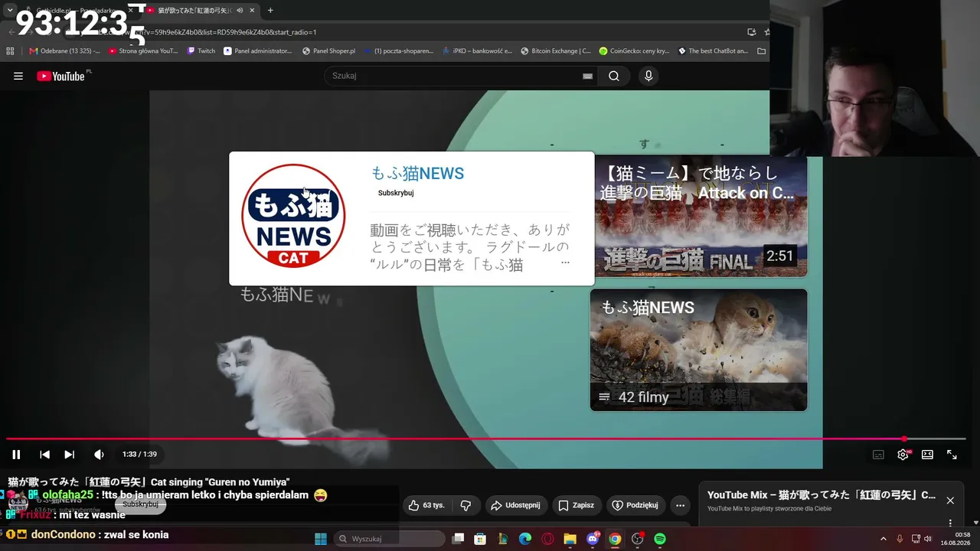
Task: Mute the tab using its speaker icon
Action: coord(240,11)
